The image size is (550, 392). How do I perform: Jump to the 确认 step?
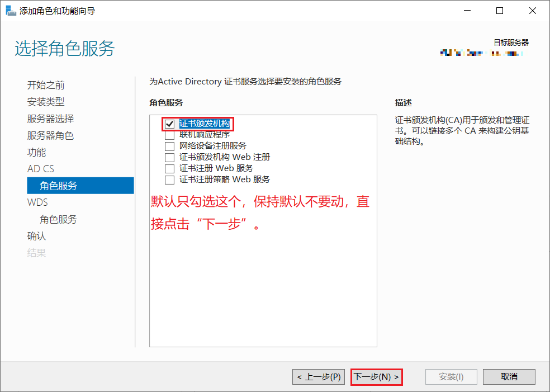click(x=36, y=236)
